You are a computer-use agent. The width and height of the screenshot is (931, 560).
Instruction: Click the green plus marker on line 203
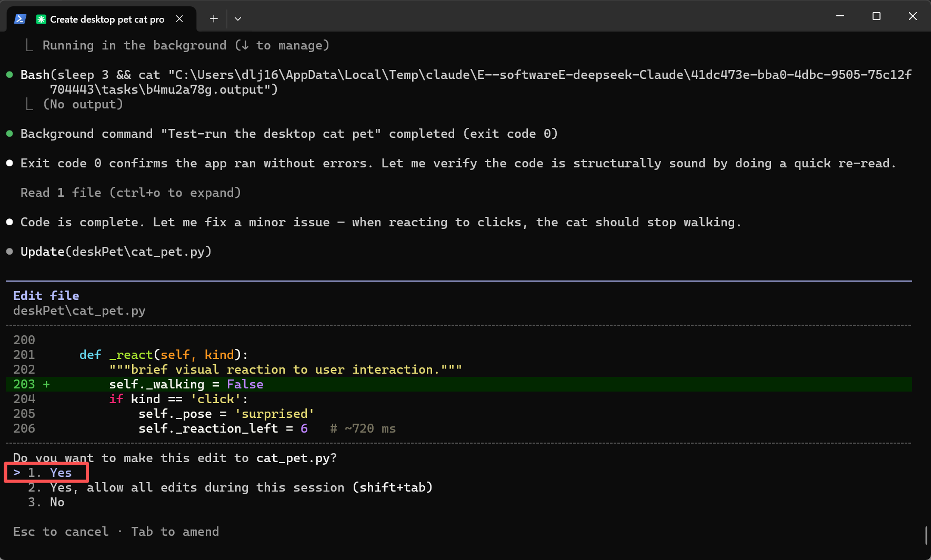[x=46, y=384]
